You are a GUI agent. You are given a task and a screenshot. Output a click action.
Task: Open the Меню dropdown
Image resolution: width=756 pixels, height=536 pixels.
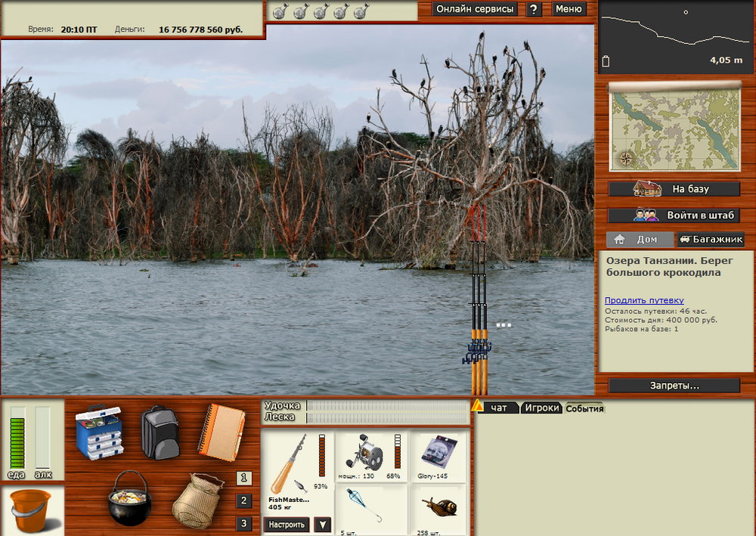(569, 9)
